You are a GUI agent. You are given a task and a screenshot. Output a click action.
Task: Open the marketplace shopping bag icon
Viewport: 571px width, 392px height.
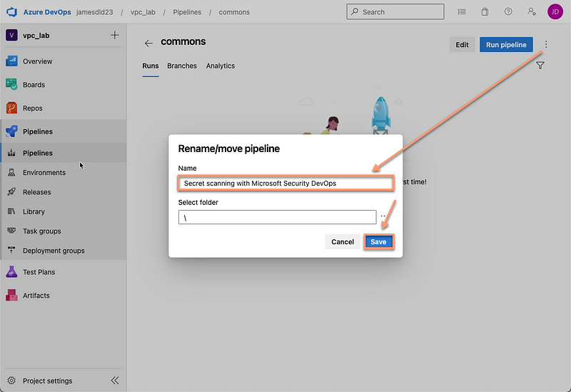click(485, 11)
